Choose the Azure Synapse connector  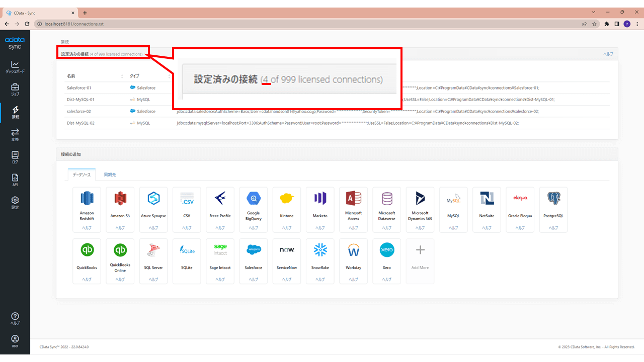click(153, 210)
